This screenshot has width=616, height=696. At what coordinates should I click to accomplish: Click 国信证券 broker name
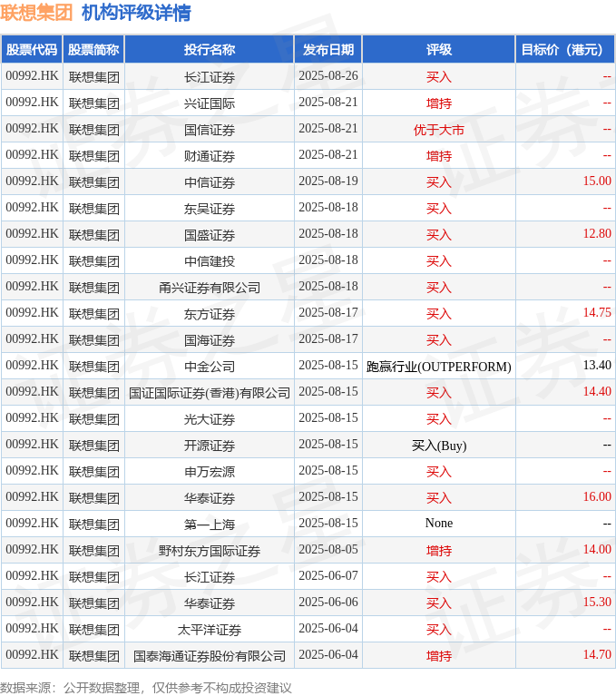point(210,130)
